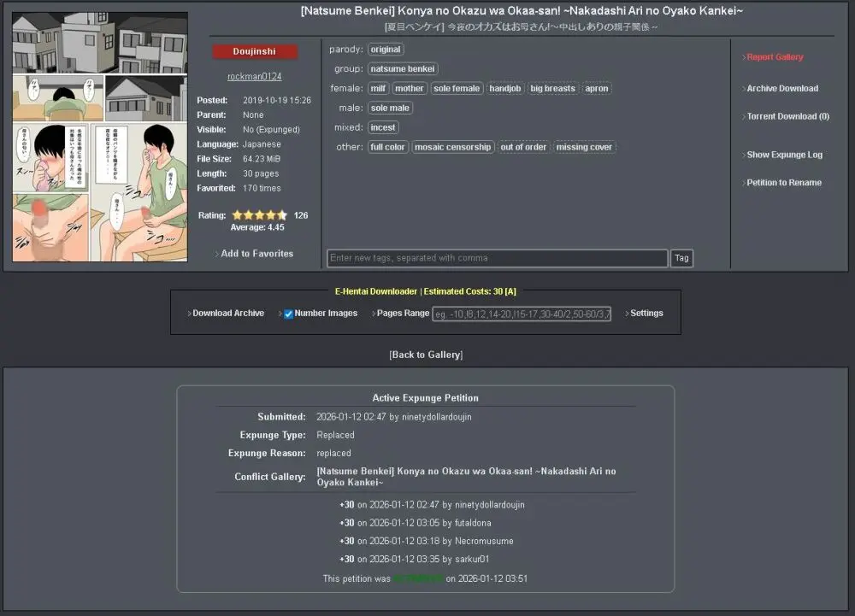Click Download Archive in downloader bar

(x=228, y=314)
